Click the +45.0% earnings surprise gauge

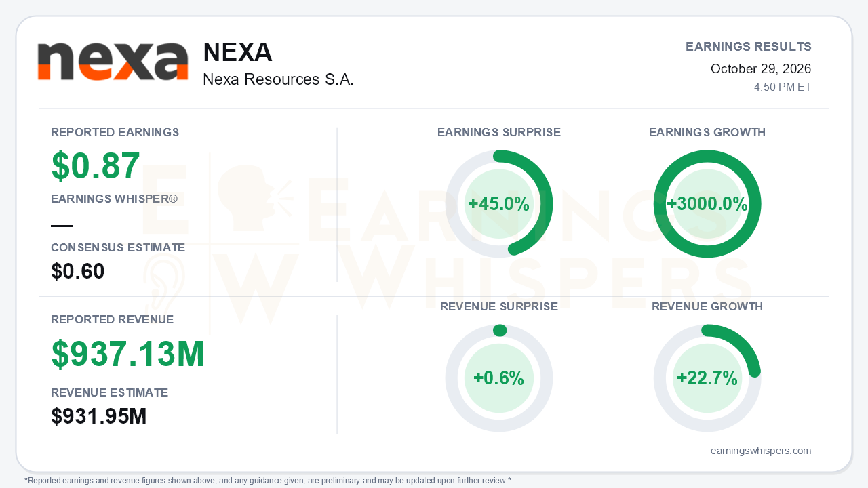coord(499,204)
